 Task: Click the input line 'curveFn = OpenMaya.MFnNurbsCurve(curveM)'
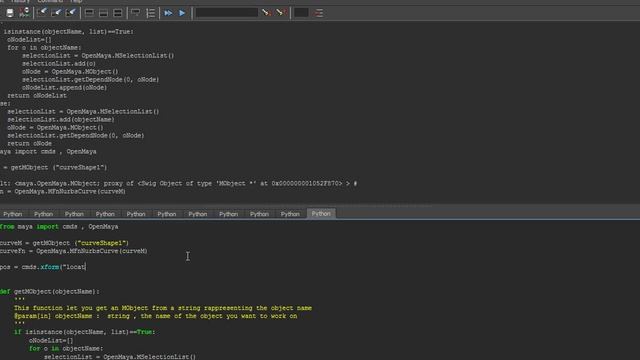[x=73, y=251]
